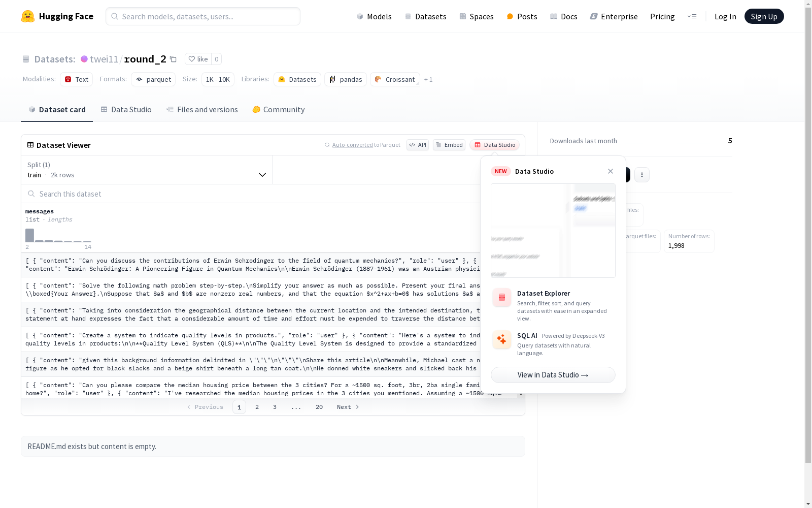Select the parquet format tag
This screenshot has width=812, height=508.
pos(153,79)
